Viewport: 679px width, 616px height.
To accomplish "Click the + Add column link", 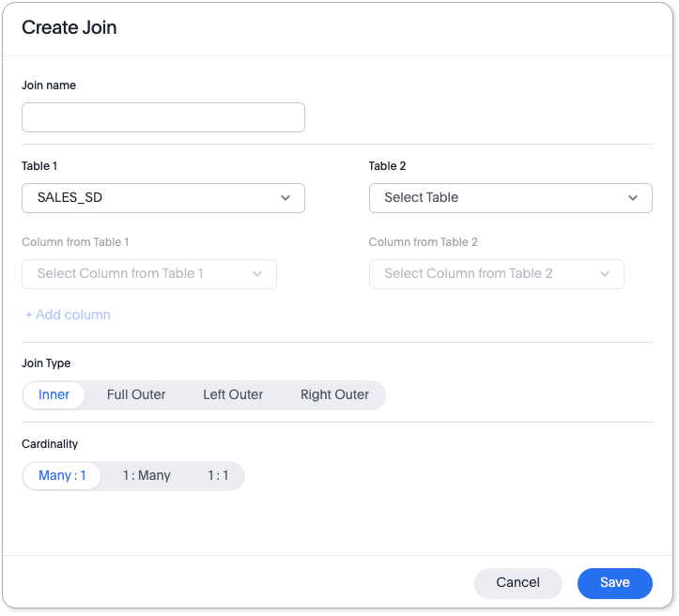I will pos(68,316).
